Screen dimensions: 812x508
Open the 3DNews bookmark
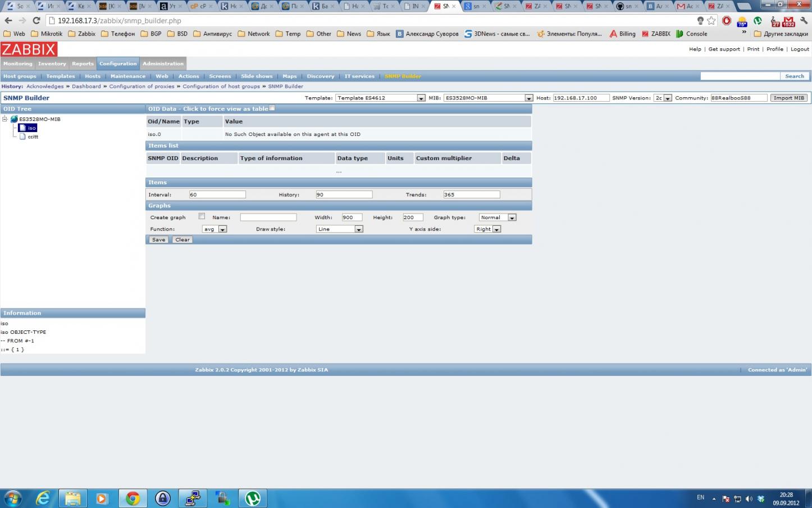(497, 34)
